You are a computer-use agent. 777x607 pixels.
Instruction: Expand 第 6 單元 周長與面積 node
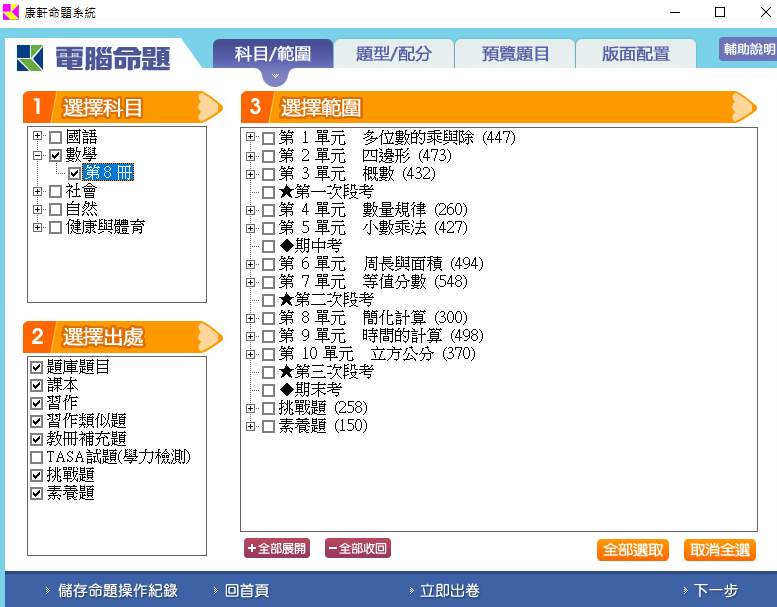coord(251,264)
